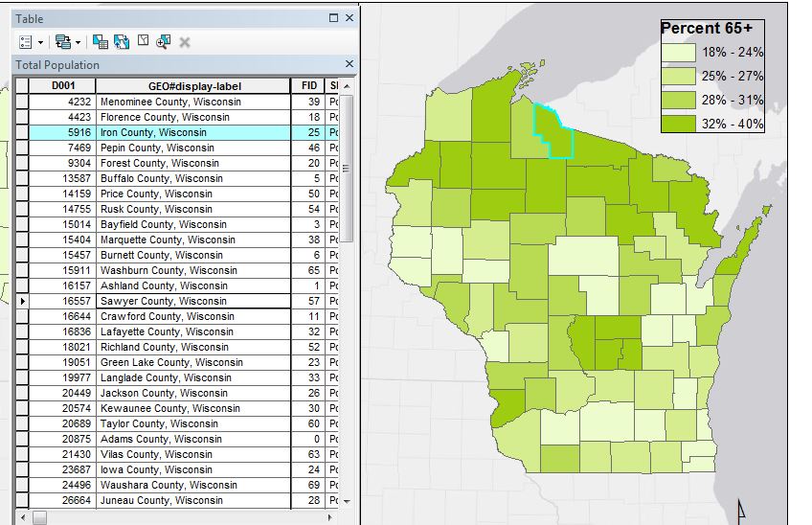The height and width of the screenshot is (525, 812).
Task: Click Florence County, Wisconsin cell
Action: [193, 117]
